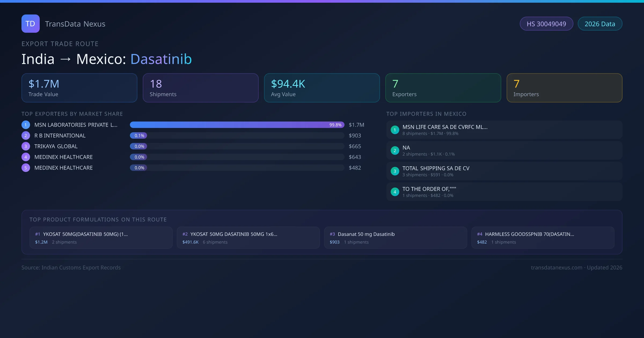
Task: Open the #1 YKOSAT 50MG formulation card
Action: [x=101, y=238]
